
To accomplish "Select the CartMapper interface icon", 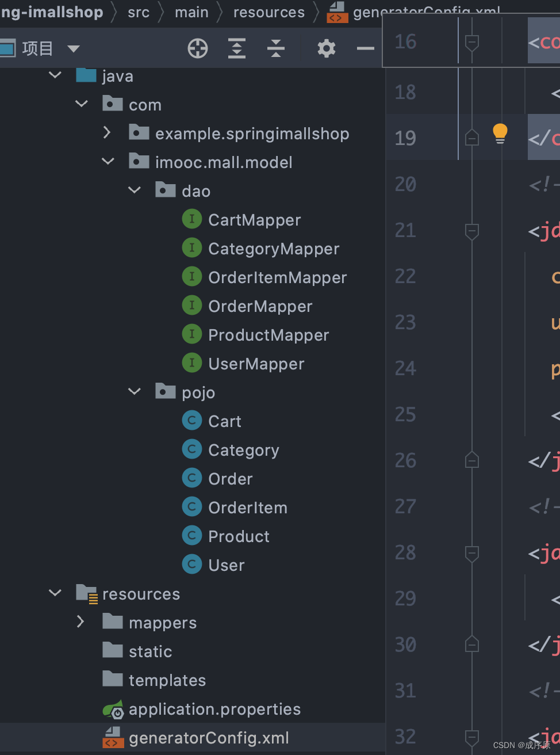I will point(192,219).
